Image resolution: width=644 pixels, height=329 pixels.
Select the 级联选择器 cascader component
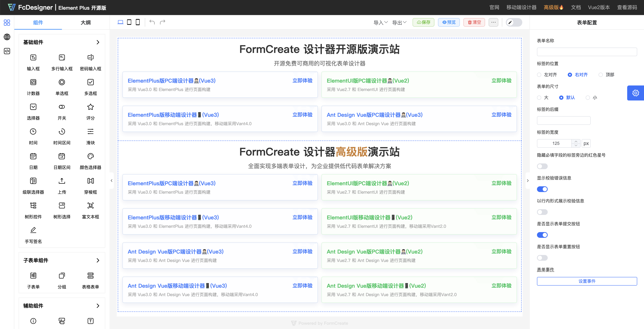33,186
